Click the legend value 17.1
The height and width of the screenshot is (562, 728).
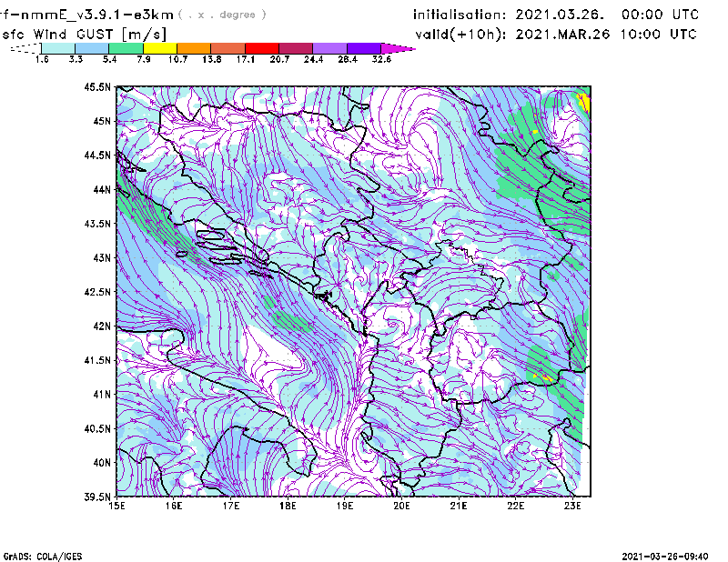point(246,59)
